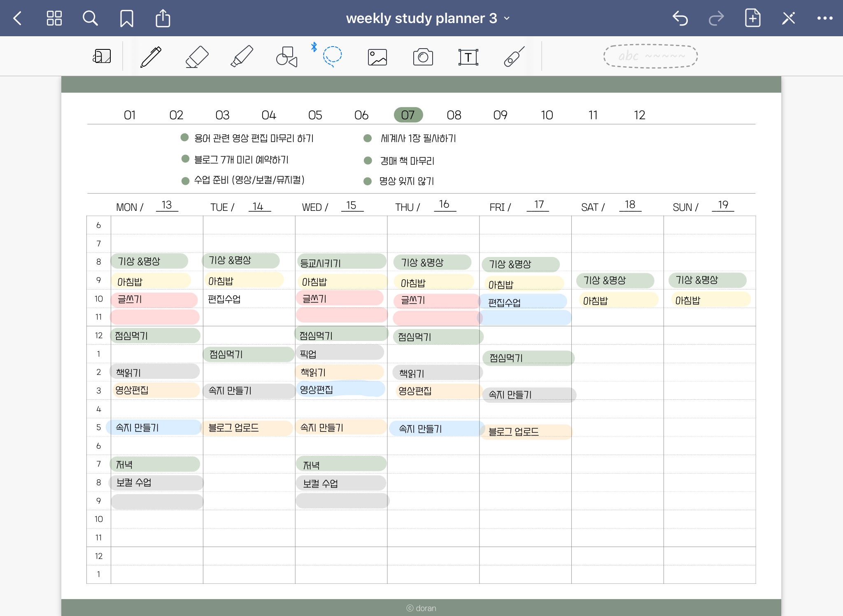Pick the Laser pointer tool
Screen dimensions: 843x616
(514, 56)
